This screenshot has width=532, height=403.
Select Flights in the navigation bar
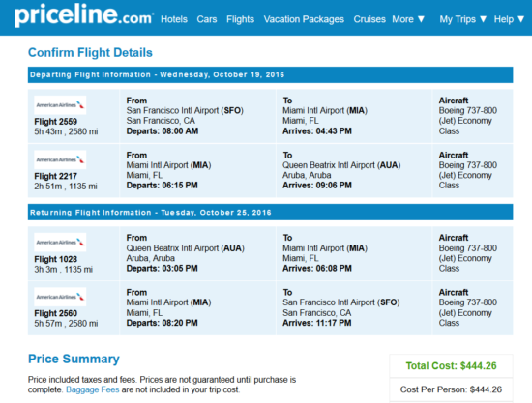240,19
